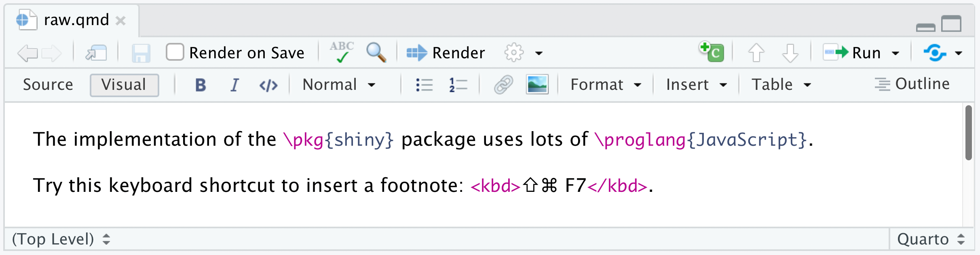Switch to Source editor mode
The width and height of the screenshot is (980, 255).
tap(48, 85)
